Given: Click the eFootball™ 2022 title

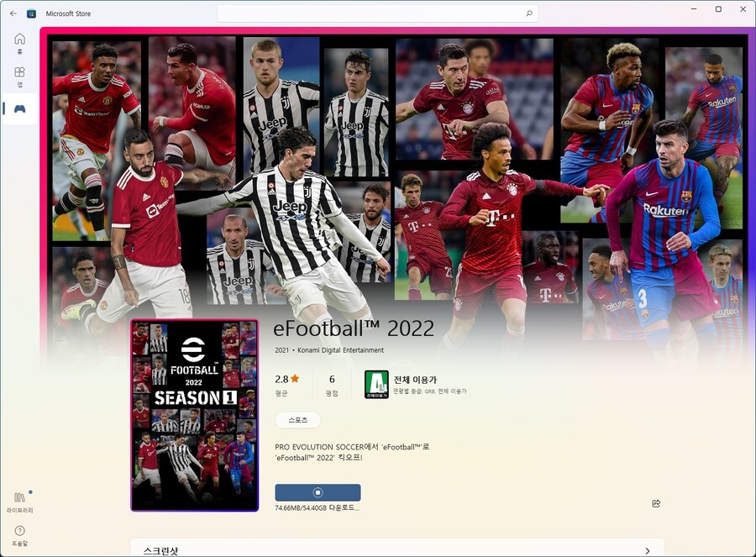Looking at the screenshot, I should tap(354, 328).
